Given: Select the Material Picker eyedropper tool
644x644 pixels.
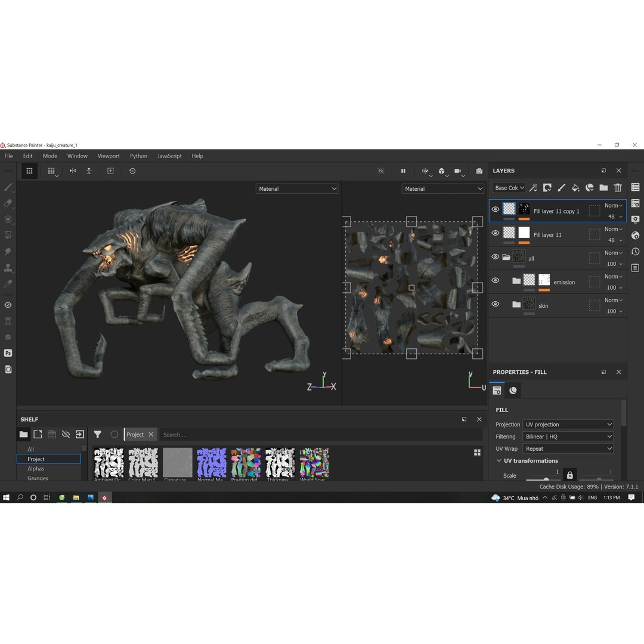Looking at the screenshot, I should (x=8, y=284).
